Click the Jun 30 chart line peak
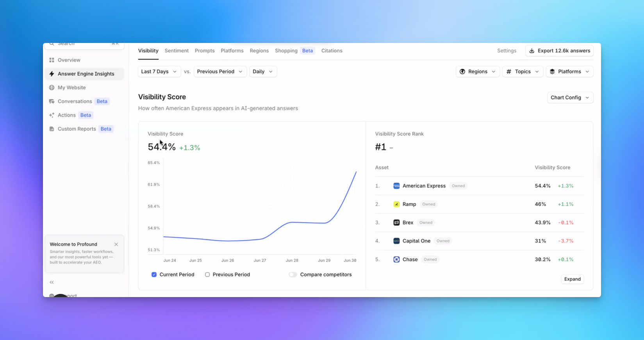The height and width of the screenshot is (340, 644). click(356, 172)
